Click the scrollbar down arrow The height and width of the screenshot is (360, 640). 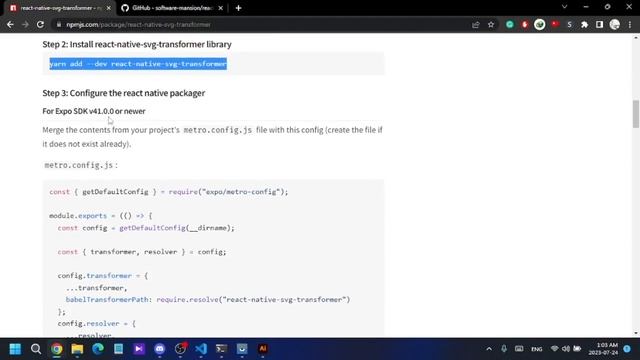636,333
